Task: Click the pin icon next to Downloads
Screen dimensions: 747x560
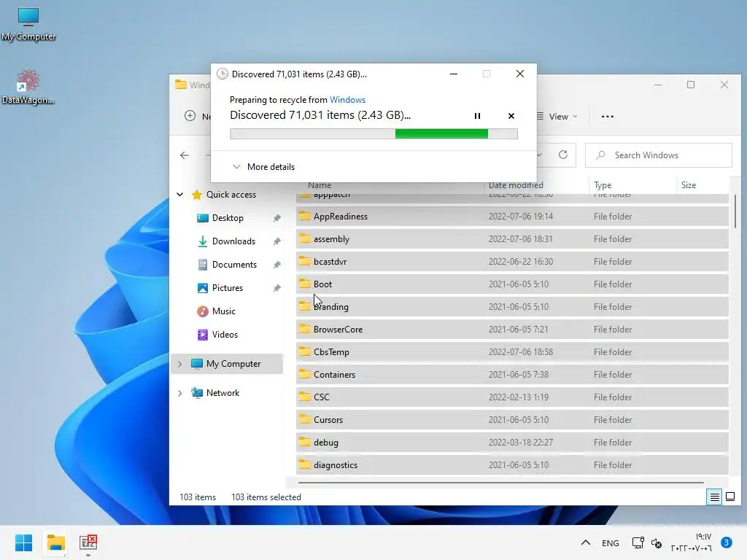Action: click(276, 241)
